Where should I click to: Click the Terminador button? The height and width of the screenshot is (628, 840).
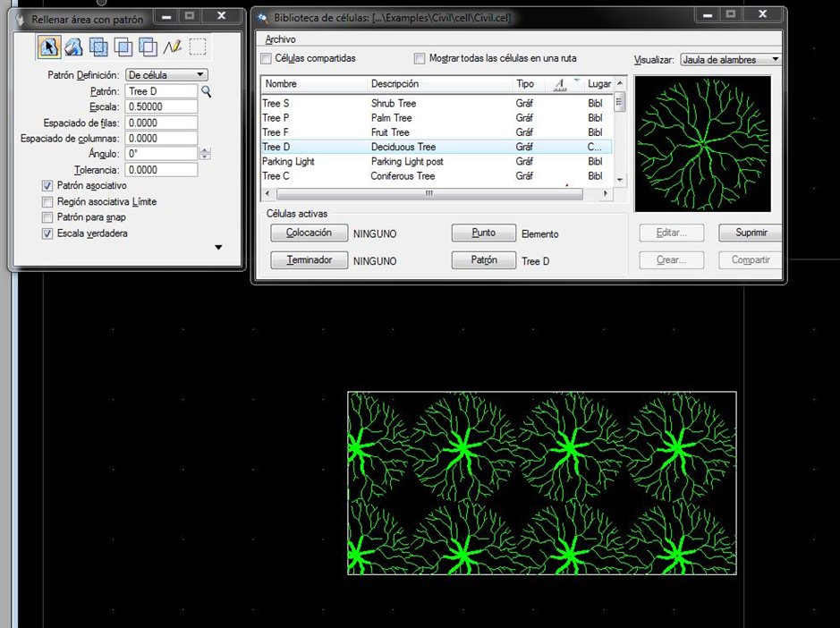tap(310, 260)
